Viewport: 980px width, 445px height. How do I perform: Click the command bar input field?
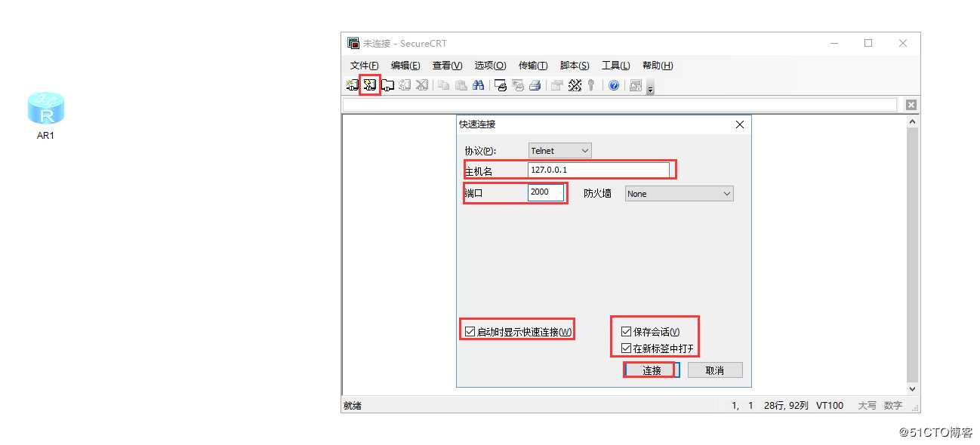[620, 105]
